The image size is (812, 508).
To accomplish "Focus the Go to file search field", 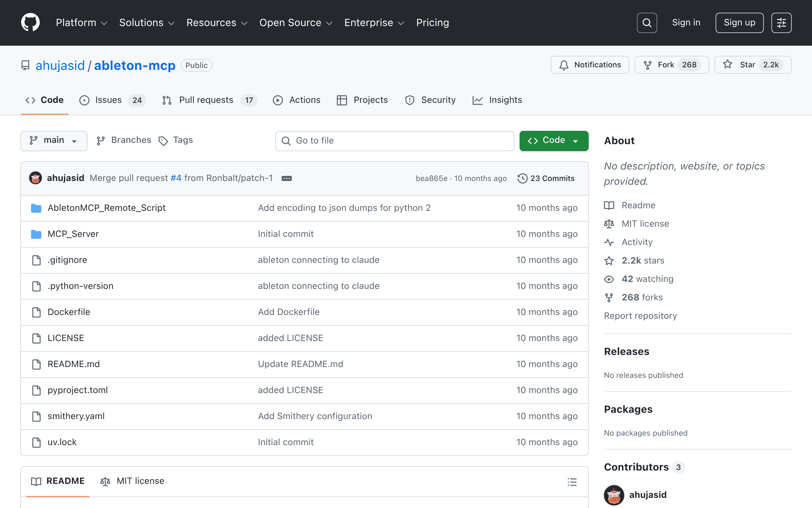I will click(x=395, y=141).
